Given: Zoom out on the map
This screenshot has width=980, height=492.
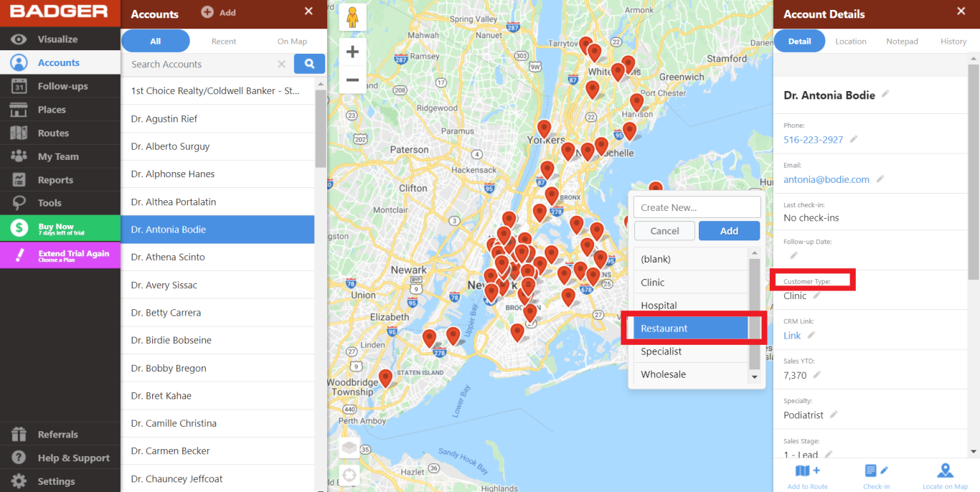Looking at the screenshot, I should tap(352, 80).
